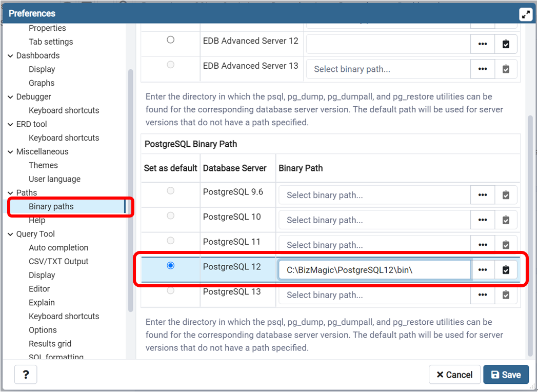Maximize the Preferences dialog
Viewport: 538px width, 392px height.
coord(526,14)
